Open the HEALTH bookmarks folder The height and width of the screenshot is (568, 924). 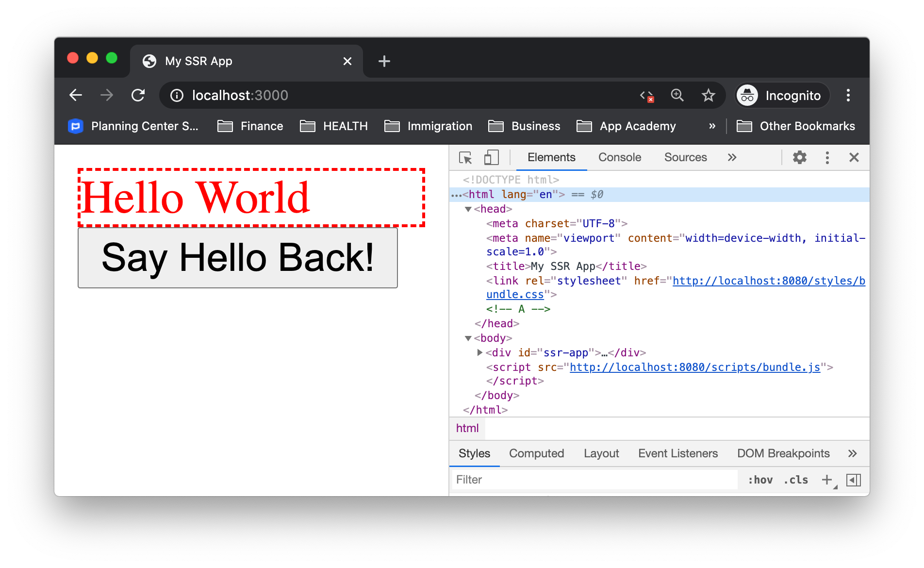[x=334, y=126]
